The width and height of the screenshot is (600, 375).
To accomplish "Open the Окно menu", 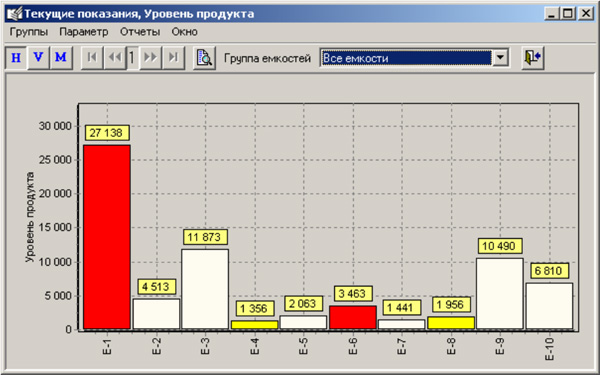I will pos(184,32).
